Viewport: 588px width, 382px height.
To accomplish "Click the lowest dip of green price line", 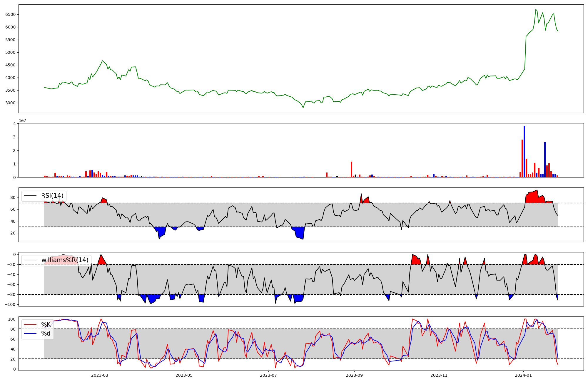I will 303,108.
